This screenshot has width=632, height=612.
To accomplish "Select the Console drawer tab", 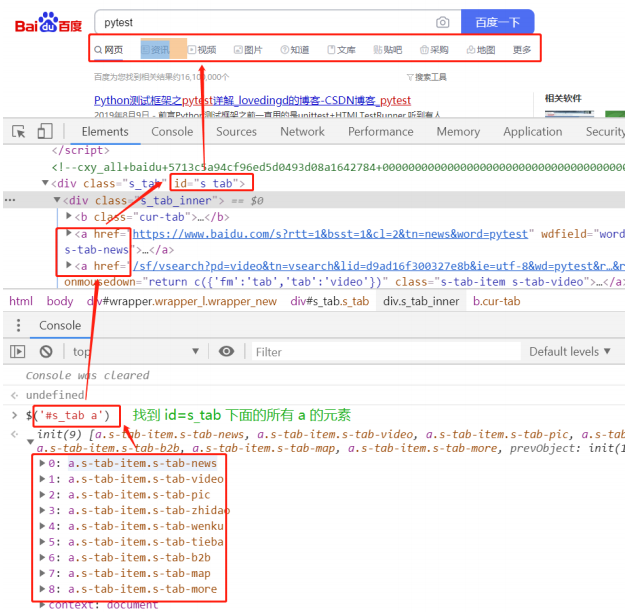I will [60, 325].
